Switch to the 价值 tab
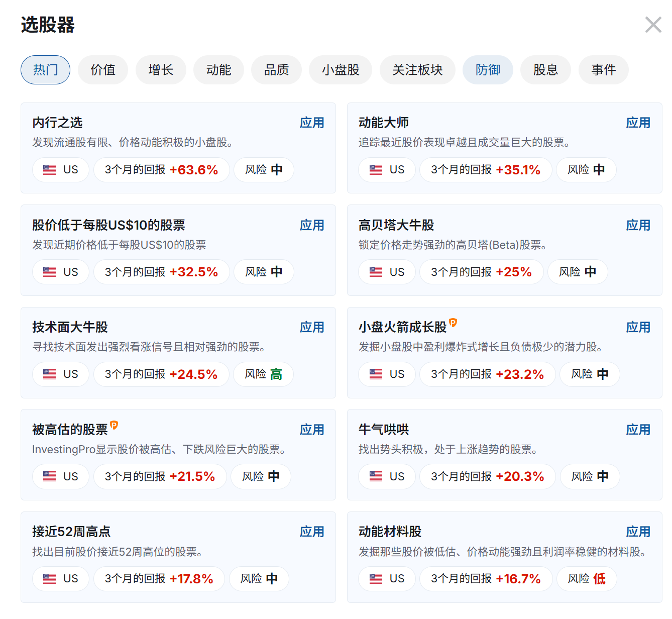Screen dimensions: 672x619 tap(103, 70)
